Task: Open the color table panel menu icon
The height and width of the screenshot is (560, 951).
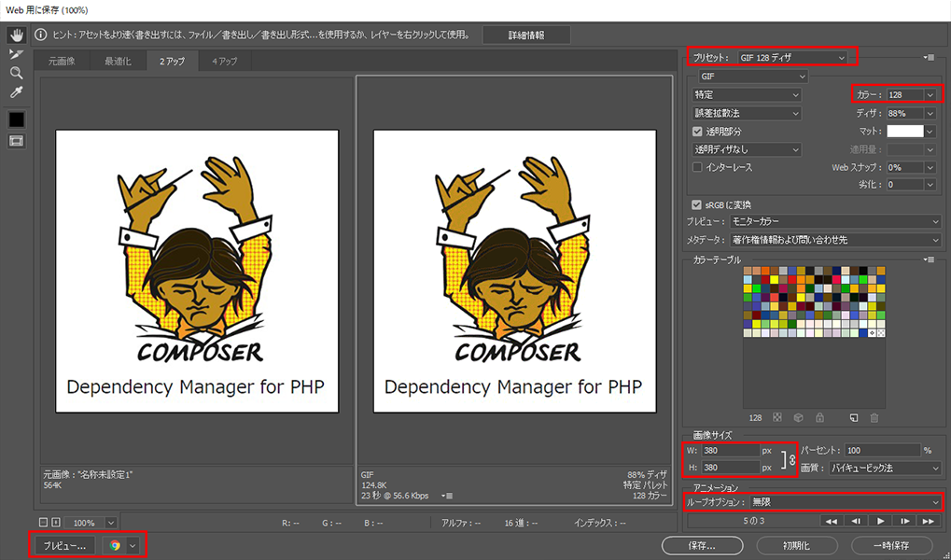Action: coord(929,259)
